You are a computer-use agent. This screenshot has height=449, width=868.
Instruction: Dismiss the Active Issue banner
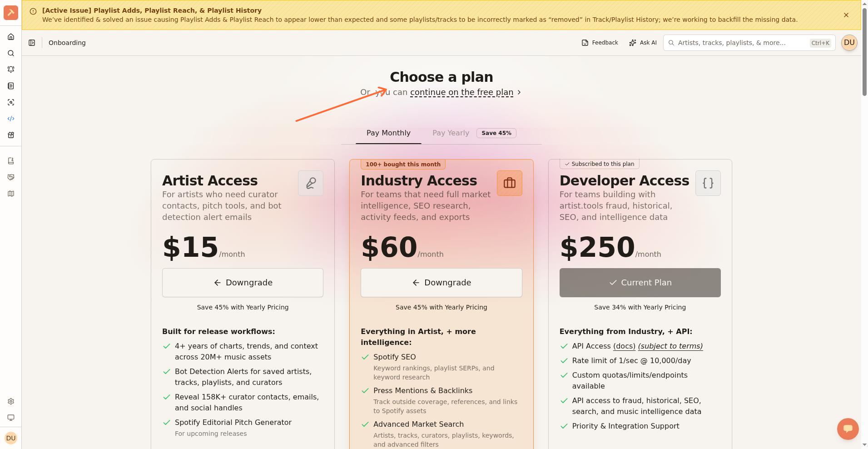[x=846, y=15]
